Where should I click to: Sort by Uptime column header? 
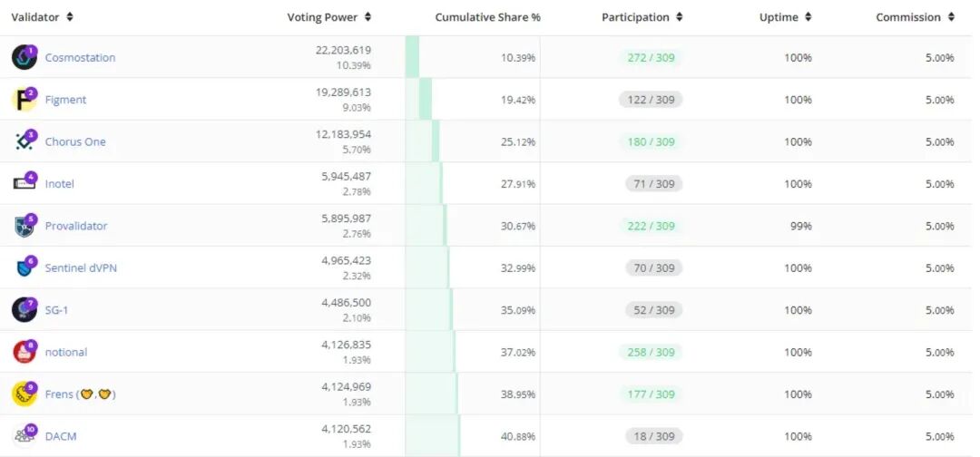point(785,17)
